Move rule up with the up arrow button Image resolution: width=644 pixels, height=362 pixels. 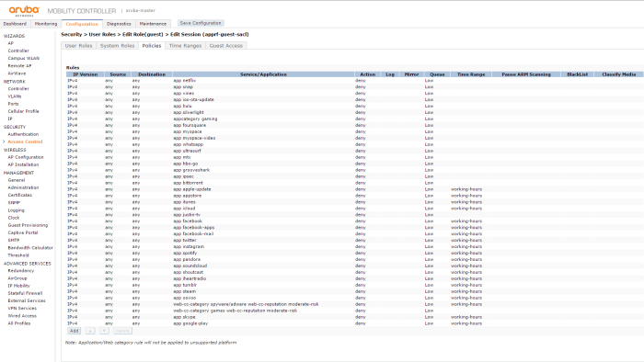(x=90, y=331)
